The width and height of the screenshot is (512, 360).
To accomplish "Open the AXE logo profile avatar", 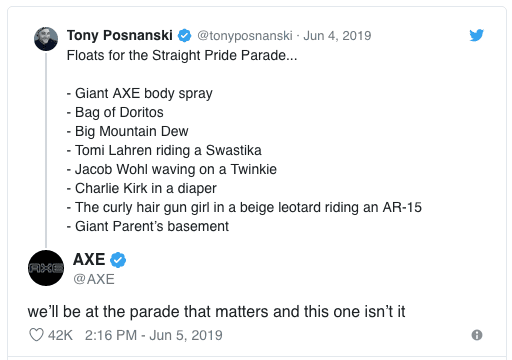I will (x=46, y=268).
